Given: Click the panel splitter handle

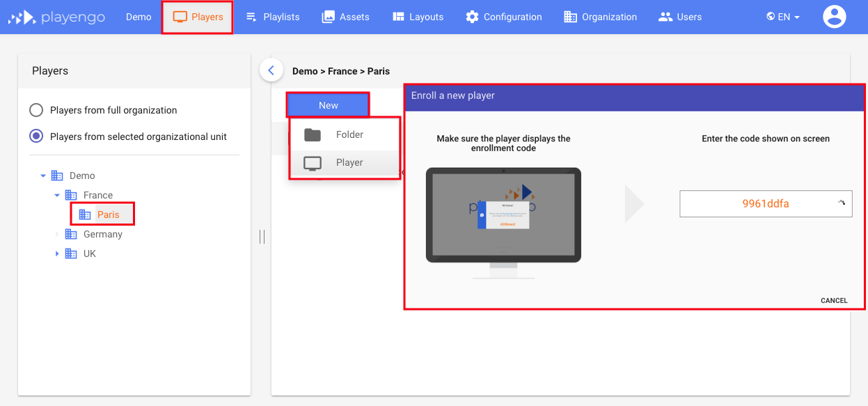Looking at the screenshot, I should click(262, 237).
